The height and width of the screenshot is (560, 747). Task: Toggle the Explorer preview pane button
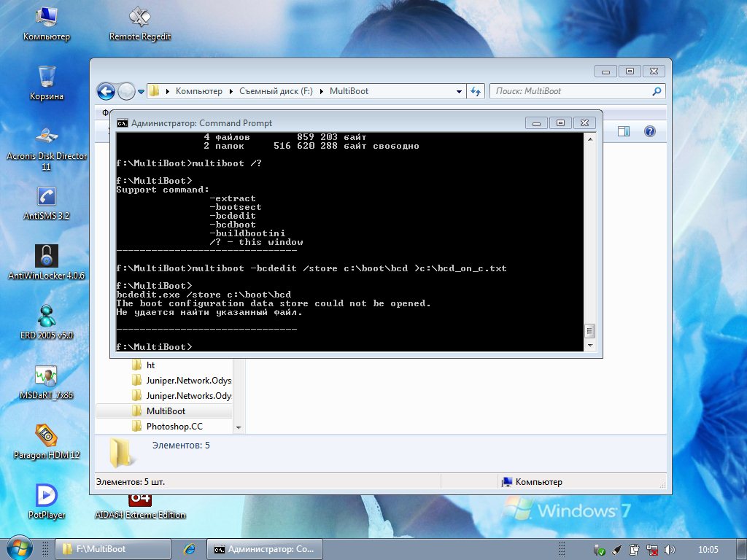click(624, 131)
